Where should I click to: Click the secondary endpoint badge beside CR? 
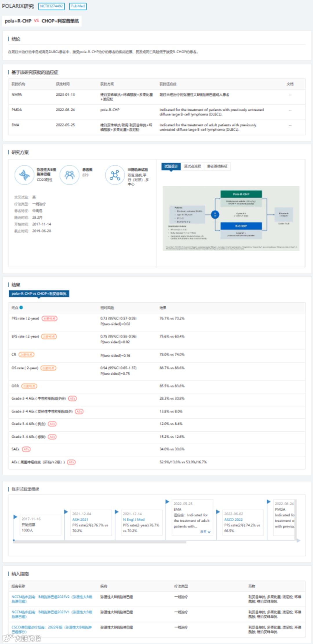click(x=26, y=354)
